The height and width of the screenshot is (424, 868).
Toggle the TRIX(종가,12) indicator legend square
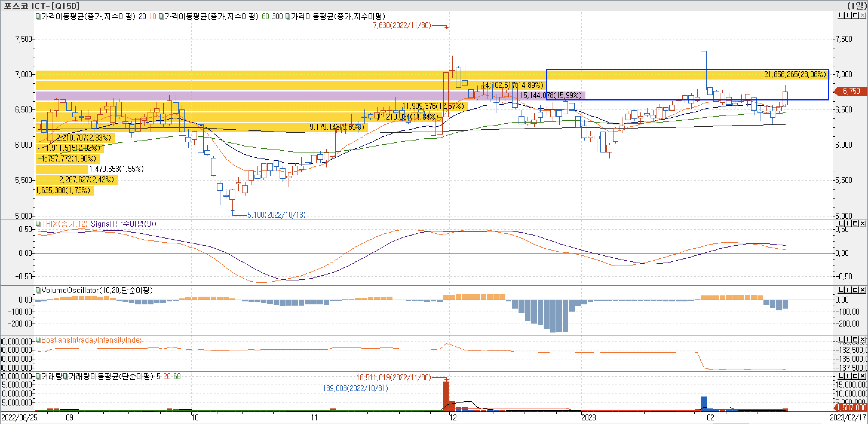click(38, 224)
